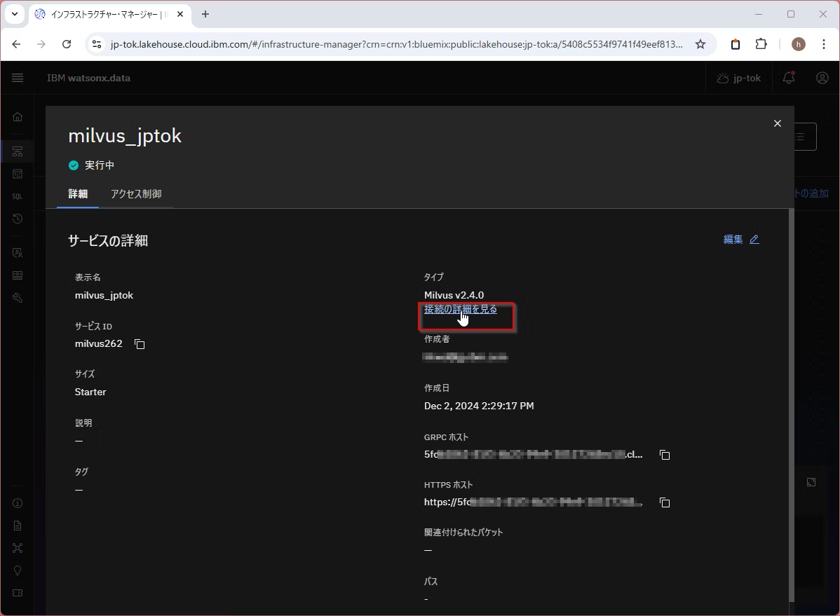
Task: Bookmark this page with the star icon
Action: (700, 44)
